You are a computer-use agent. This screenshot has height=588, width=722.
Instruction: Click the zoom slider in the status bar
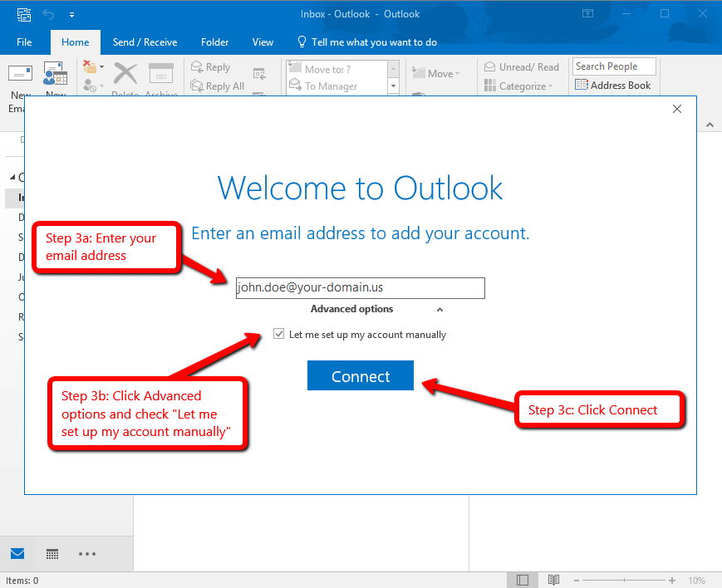click(x=624, y=581)
